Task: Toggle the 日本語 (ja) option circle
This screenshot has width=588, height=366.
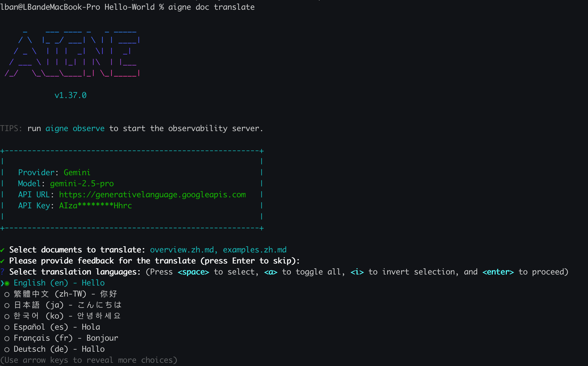Action: coord(7,305)
